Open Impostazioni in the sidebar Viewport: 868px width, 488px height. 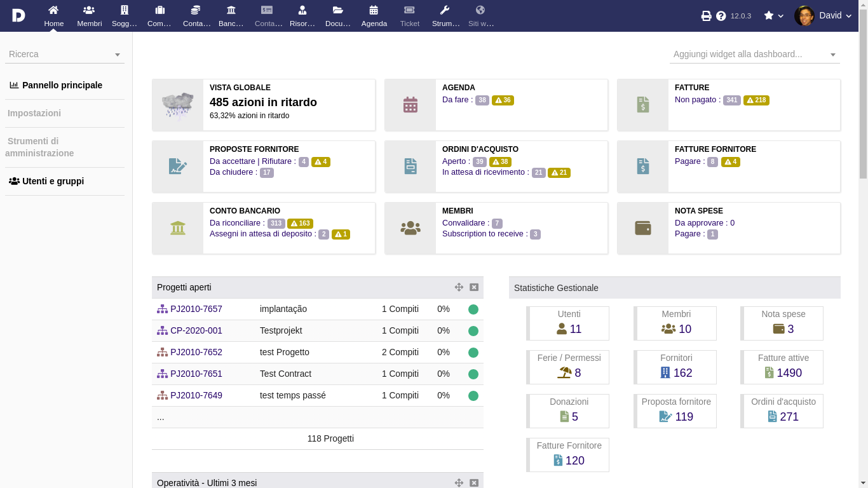point(34,113)
